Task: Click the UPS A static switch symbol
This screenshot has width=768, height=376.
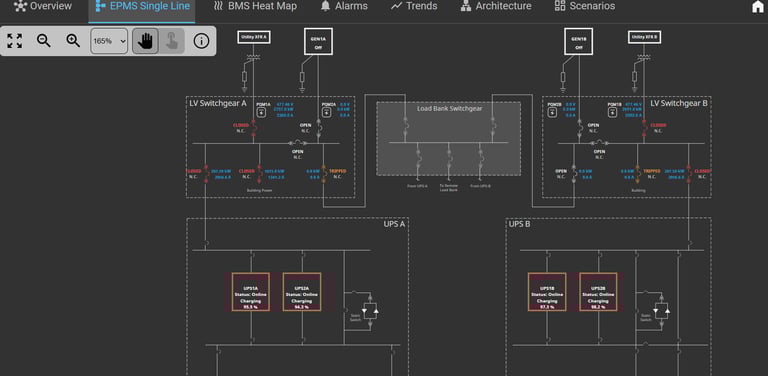Action: (x=371, y=311)
